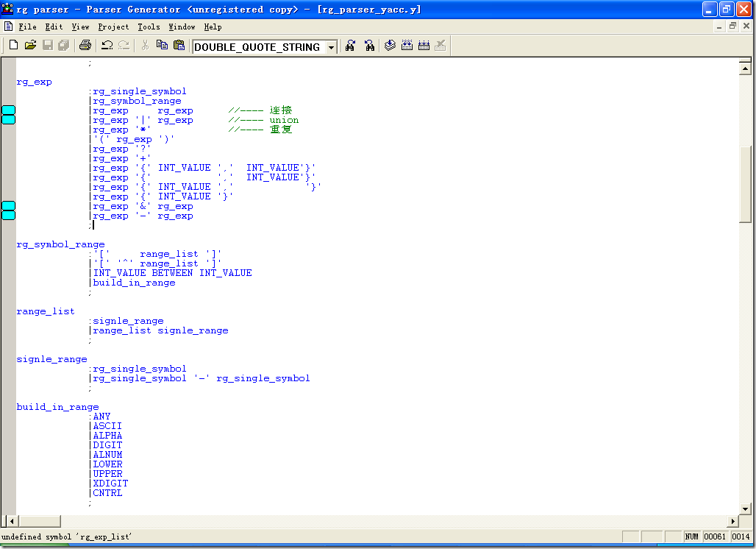Copy selection using the Copy icon
Image resolution: width=756 pixels, height=549 pixels.
click(162, 46)
